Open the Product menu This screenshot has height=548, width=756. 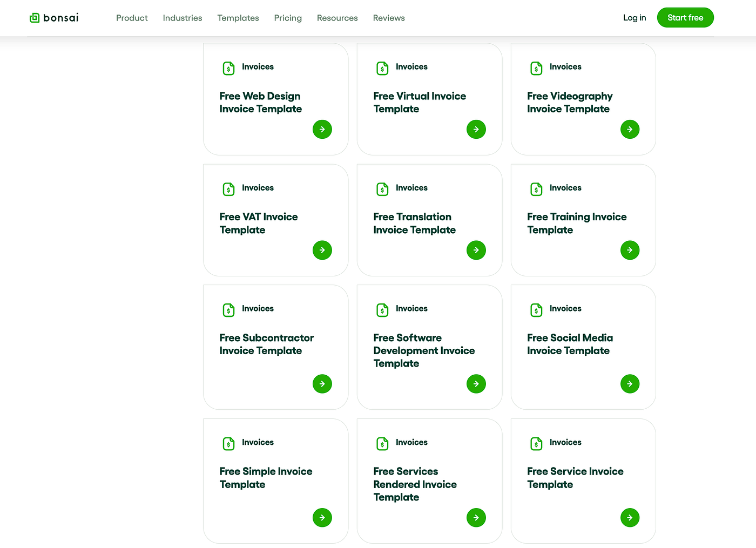pos(132,18)
